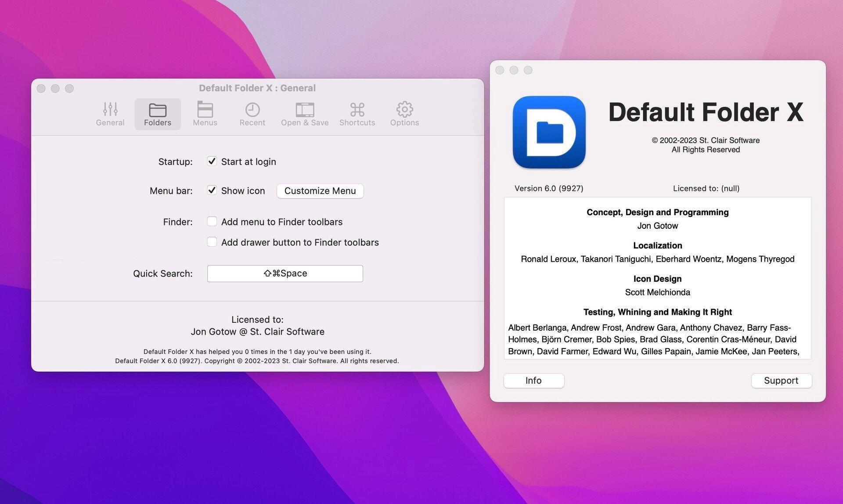The height and width of the screenshot is (504, 843).
Task: Click the Support button
Action: tap(781, 380)
